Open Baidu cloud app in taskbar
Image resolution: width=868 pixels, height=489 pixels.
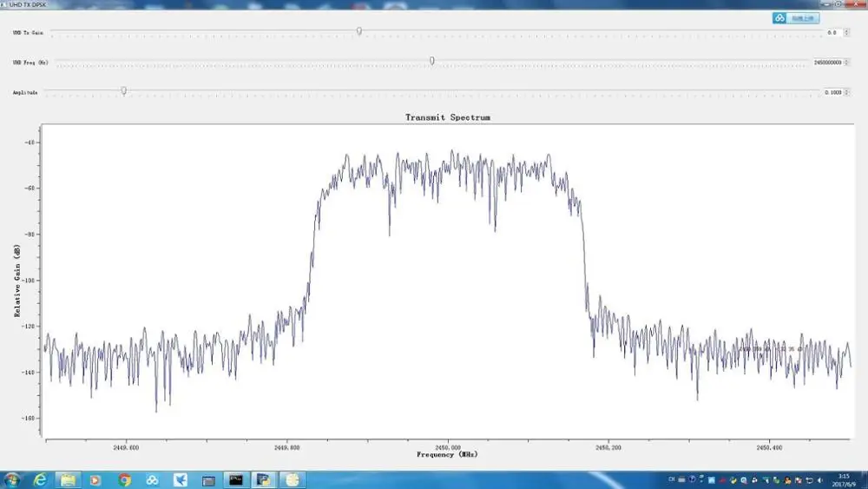click(x=152, y=479)
